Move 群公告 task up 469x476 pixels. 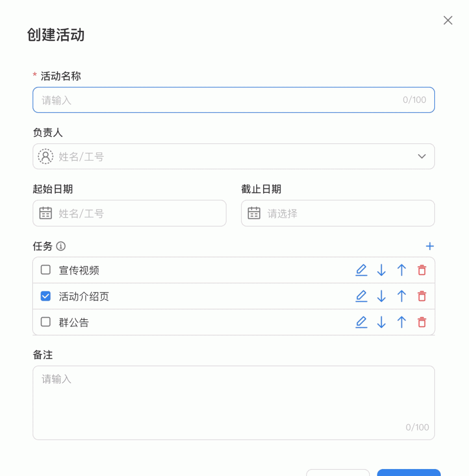click(402, 322)
